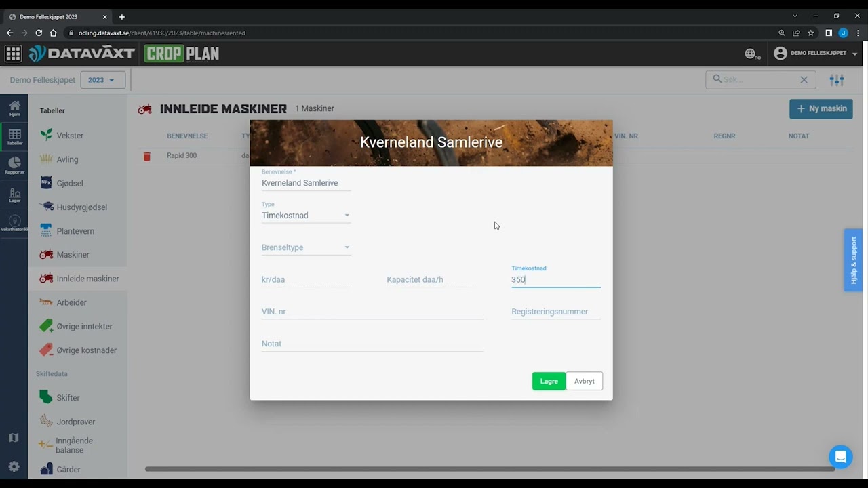Click the Notat input field
Viewport: 868px width, 488px height.
pos(372,344)
